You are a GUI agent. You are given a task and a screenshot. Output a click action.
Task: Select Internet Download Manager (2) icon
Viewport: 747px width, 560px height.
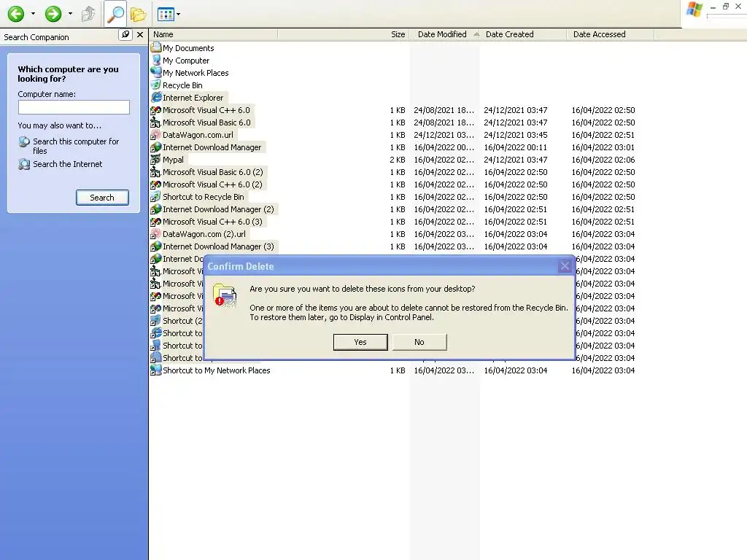pyautogui.click(x=156, y=209)
